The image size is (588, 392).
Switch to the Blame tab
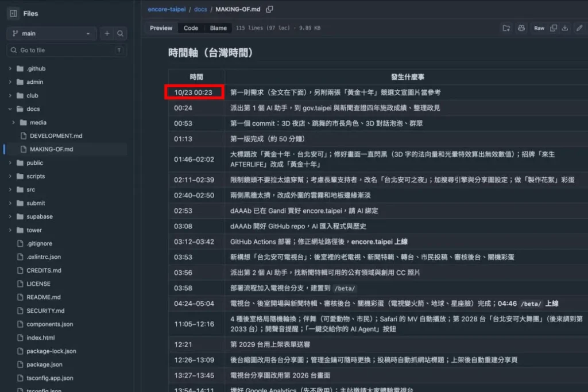click(x=218, y=28)
